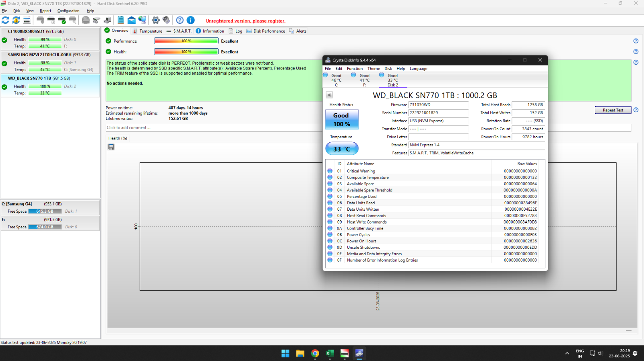This screenshot has width=644, height=361.
Task: Click the disk icon with green checkmark
Action: [x=62, y=20]
